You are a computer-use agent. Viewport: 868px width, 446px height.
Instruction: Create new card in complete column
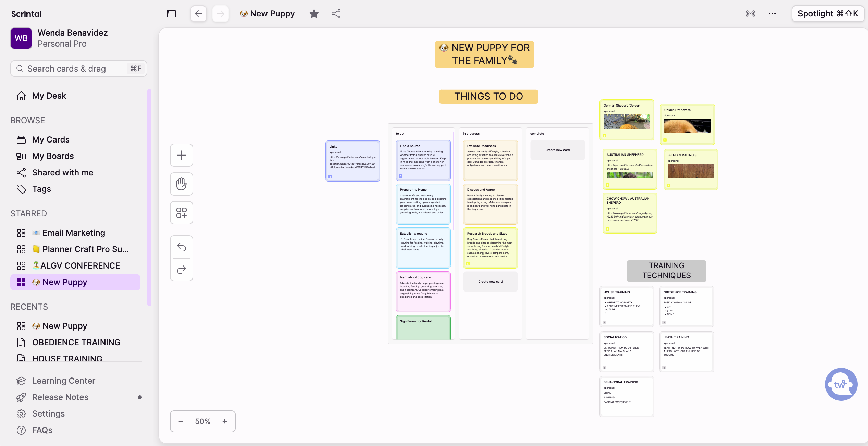coord(557,150)
